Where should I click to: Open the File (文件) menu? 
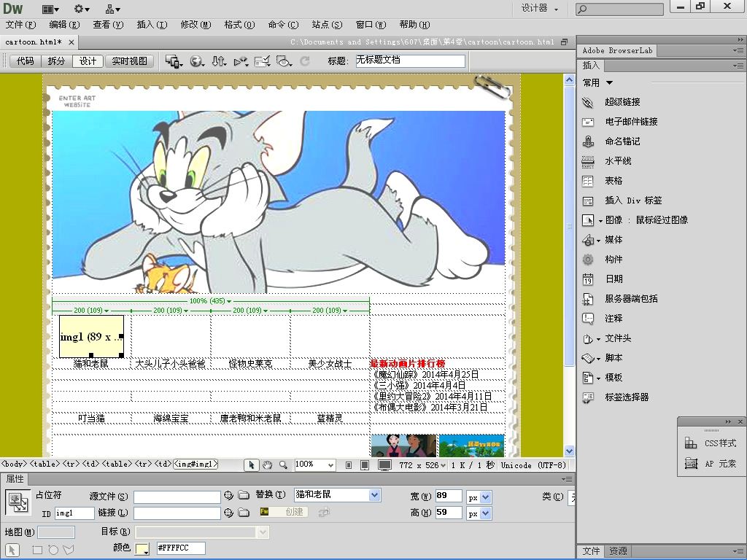click(20, 25)
